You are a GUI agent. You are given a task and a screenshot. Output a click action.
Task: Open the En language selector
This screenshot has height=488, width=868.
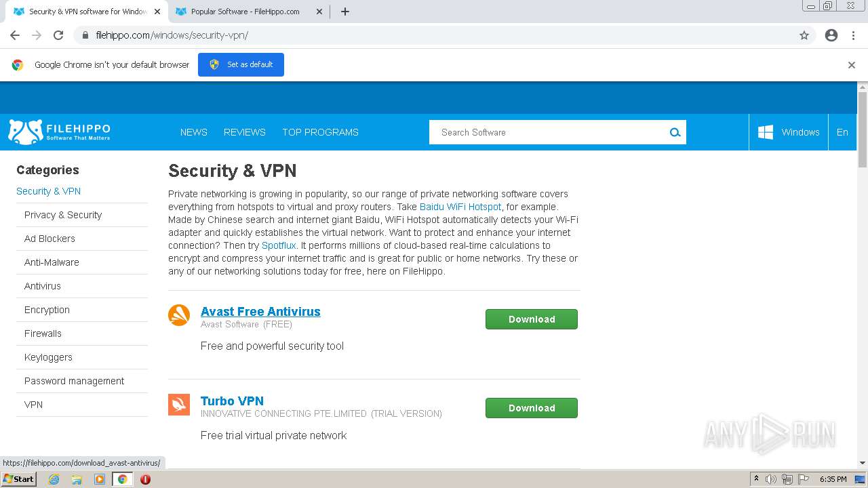pos(842,132)
